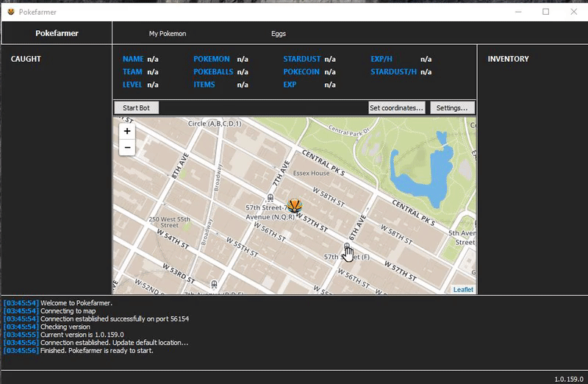Click the STARDUST/H stat label
The width and height of the screenshot is (588, 384).
(x=393, y=71)
